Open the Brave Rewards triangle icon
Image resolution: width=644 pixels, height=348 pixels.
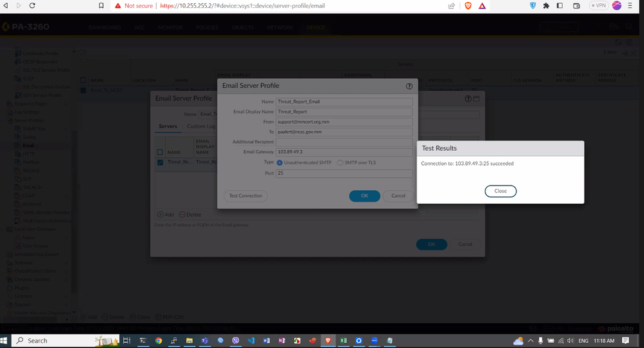482,6
